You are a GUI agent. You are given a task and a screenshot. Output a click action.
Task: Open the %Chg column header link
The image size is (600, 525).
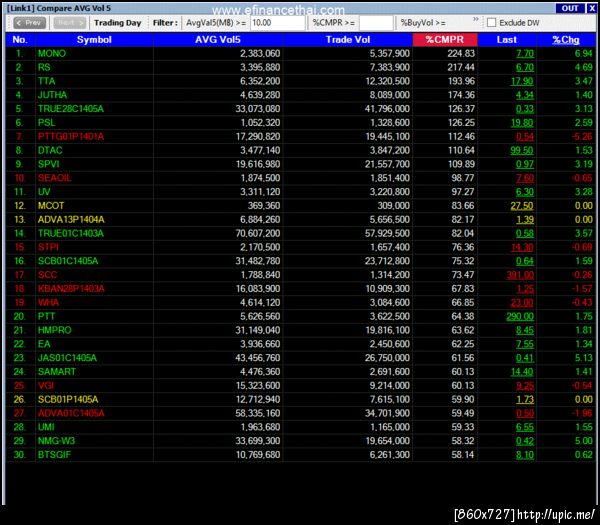[x=566, y=40]
